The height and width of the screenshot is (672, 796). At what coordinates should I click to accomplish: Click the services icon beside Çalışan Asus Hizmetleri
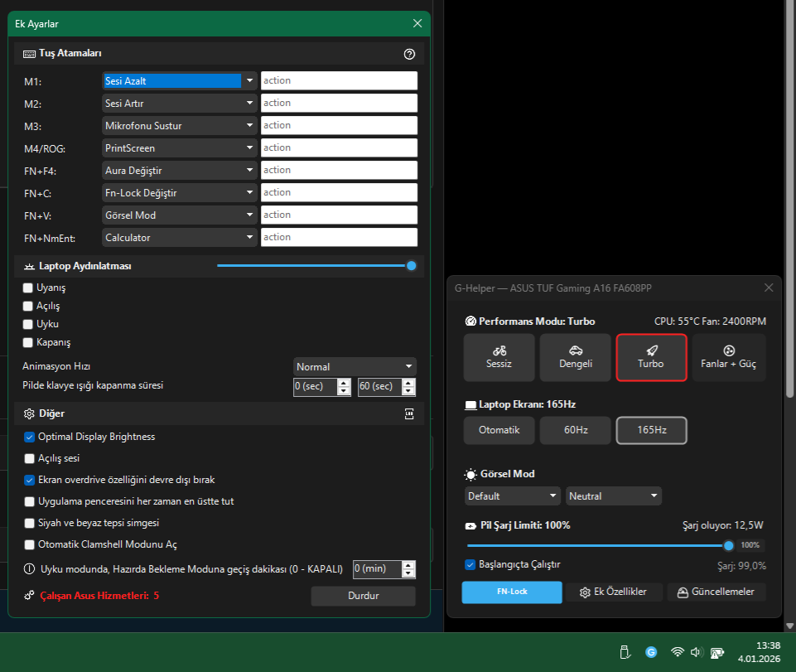[x=30, y=595]
